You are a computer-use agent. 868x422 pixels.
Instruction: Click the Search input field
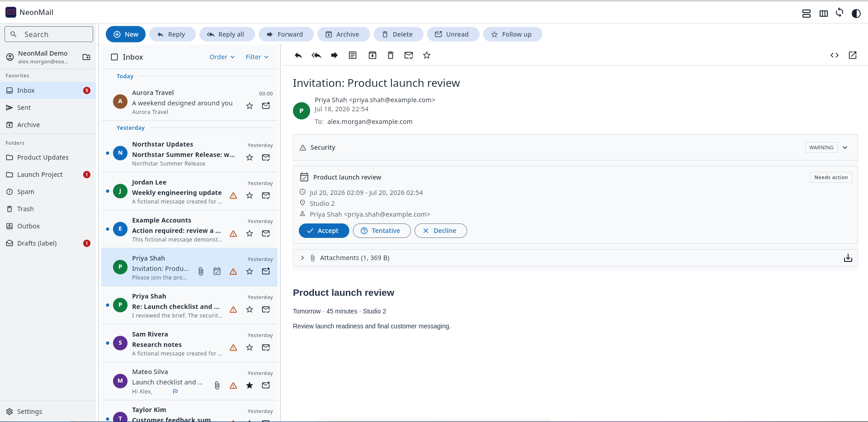(49, 34)
